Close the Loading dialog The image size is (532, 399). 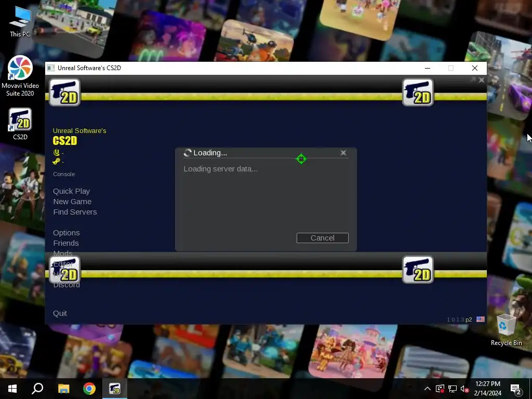click(x=343, y=153)
